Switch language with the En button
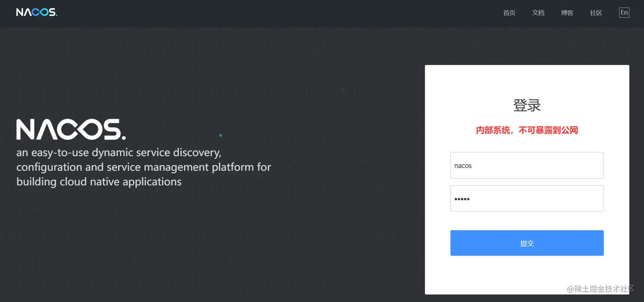 (624, 12)
